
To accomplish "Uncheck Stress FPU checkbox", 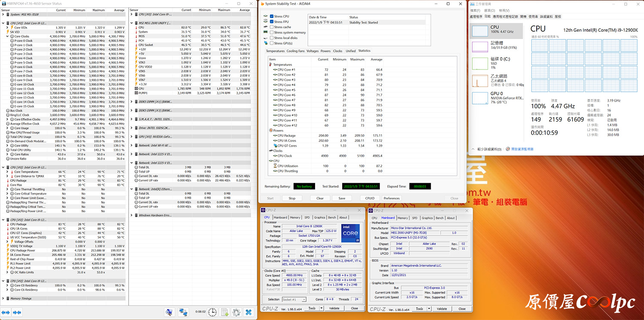I will 272,21.
